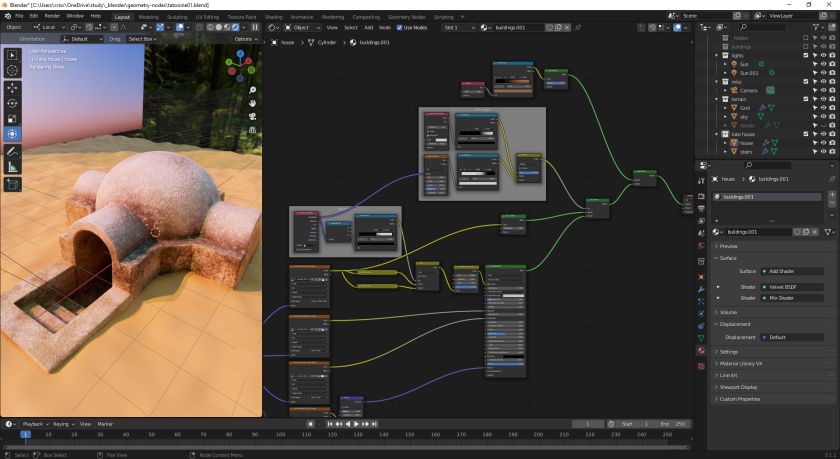Screen dimensions: 840x459
Task: Select the Transform tool
Action: point(13,134)
